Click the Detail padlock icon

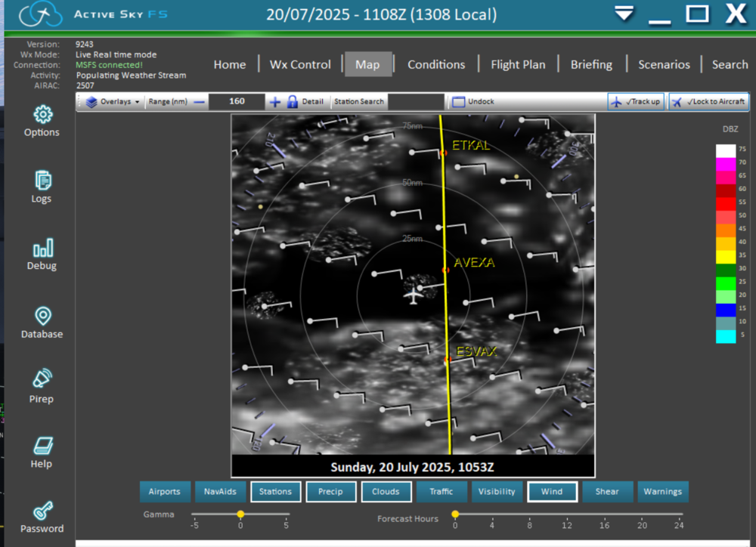(292, 102)
